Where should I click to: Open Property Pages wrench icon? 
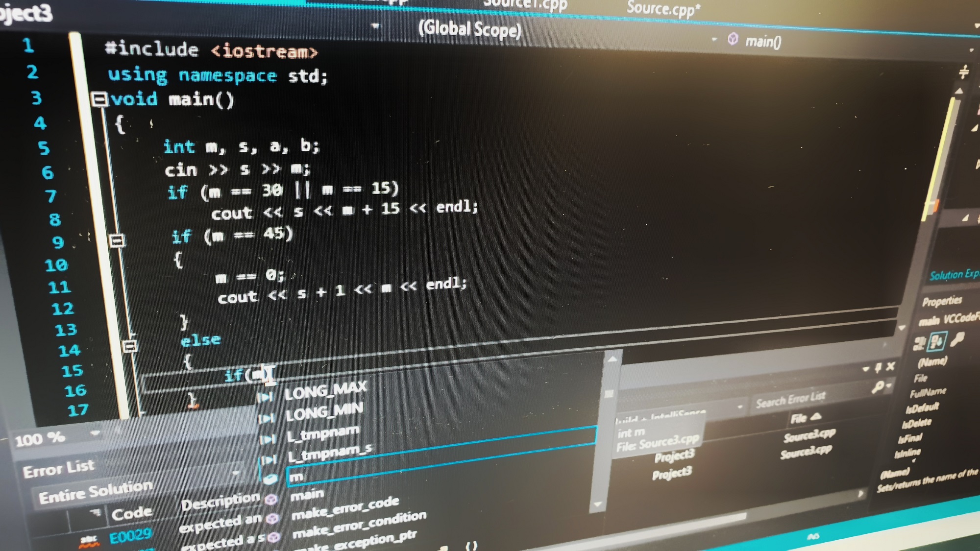[957, 338]
